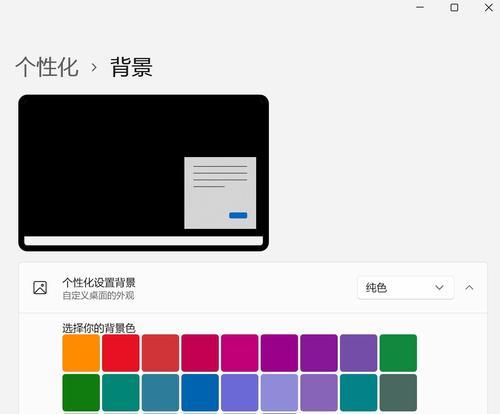Choose the magenta pink color swatch
This screenshot has width=500, height=414.
(x=240, y=353)
